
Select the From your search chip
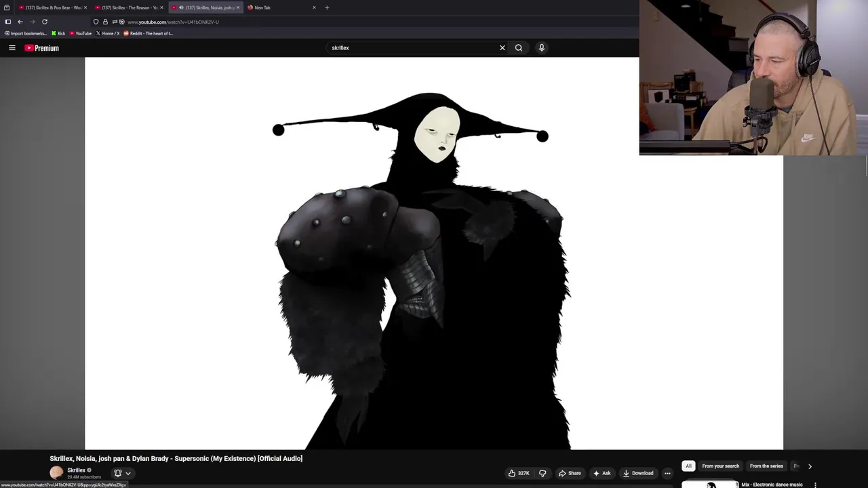[720, 466]
